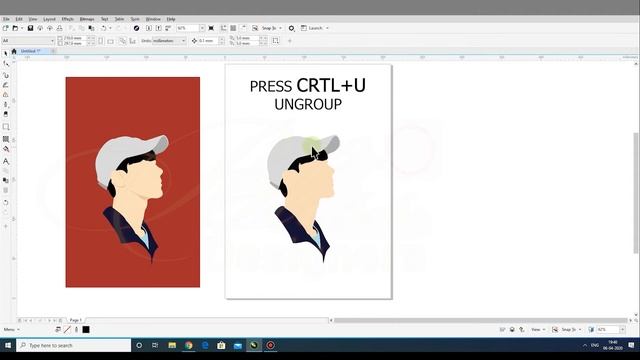Image resolution: width=640 pixels, height=360 pixels.
Task: Click the Full-screen preview icon
Action: (211, 28)
